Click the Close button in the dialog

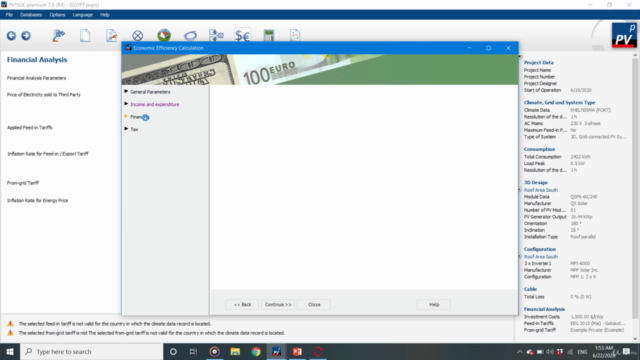pyautogui.click(x=314, y=304)
